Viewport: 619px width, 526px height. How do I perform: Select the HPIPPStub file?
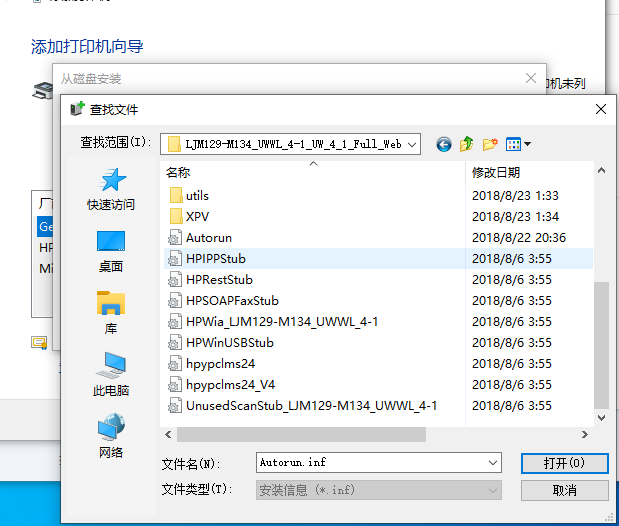point(216,259)
